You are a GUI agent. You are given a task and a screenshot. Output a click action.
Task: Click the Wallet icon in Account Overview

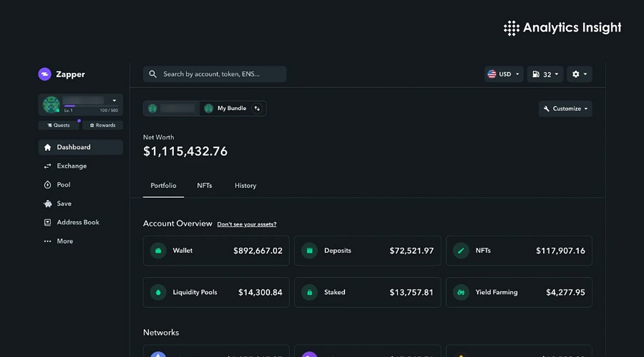[158, 250]
